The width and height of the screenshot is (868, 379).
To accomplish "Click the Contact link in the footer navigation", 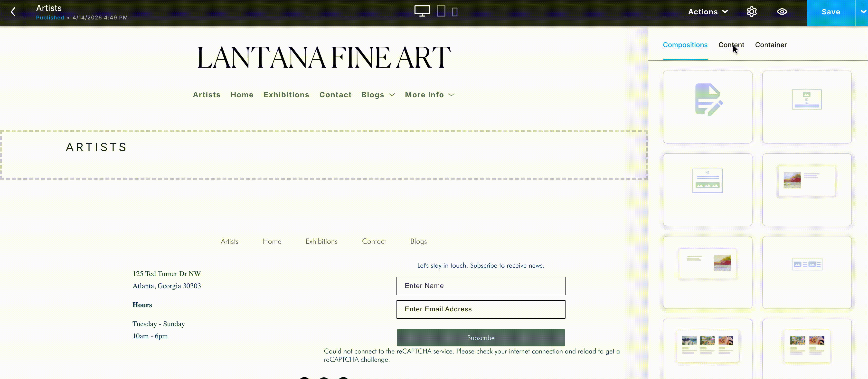I will point(374,241).
